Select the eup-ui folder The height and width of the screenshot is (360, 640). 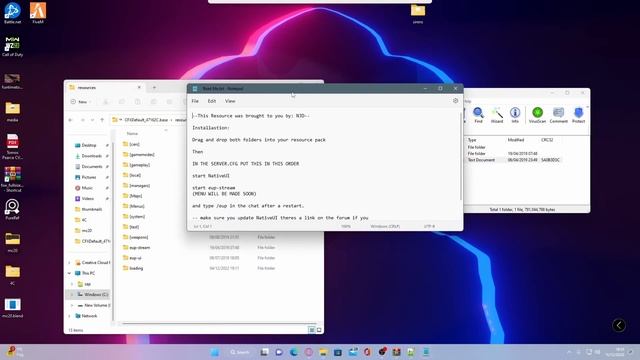135,258
